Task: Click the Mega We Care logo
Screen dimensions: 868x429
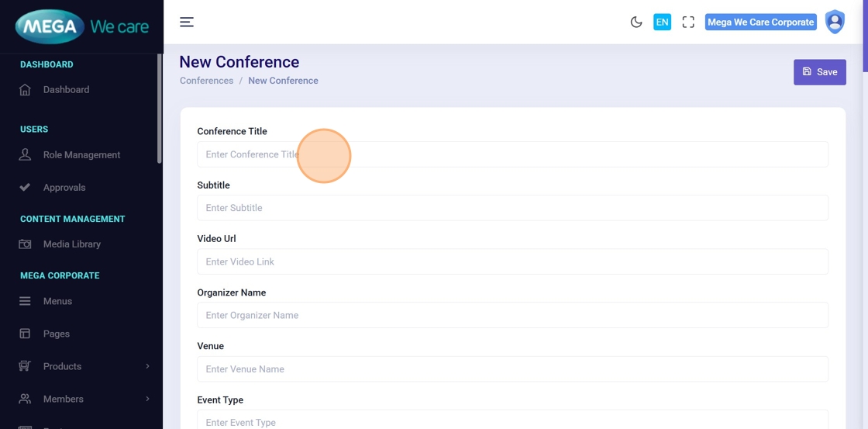Action: click(81, 27)
